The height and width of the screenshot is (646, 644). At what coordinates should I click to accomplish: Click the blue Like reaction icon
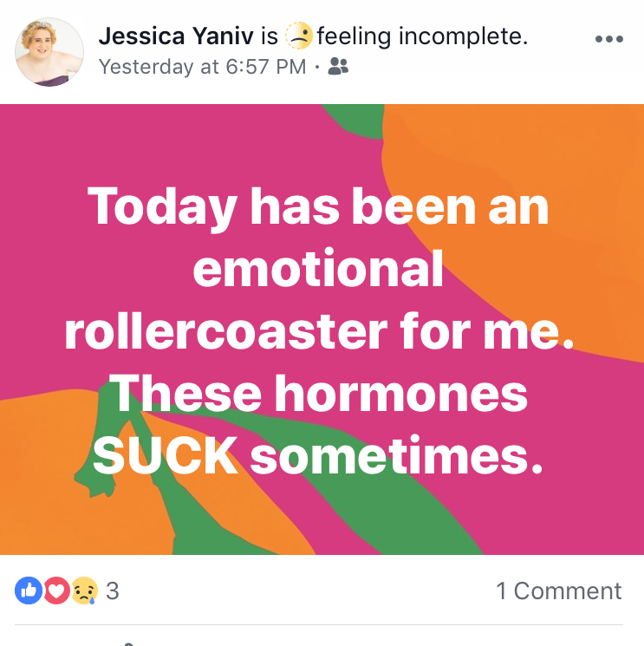pos(29,591)
